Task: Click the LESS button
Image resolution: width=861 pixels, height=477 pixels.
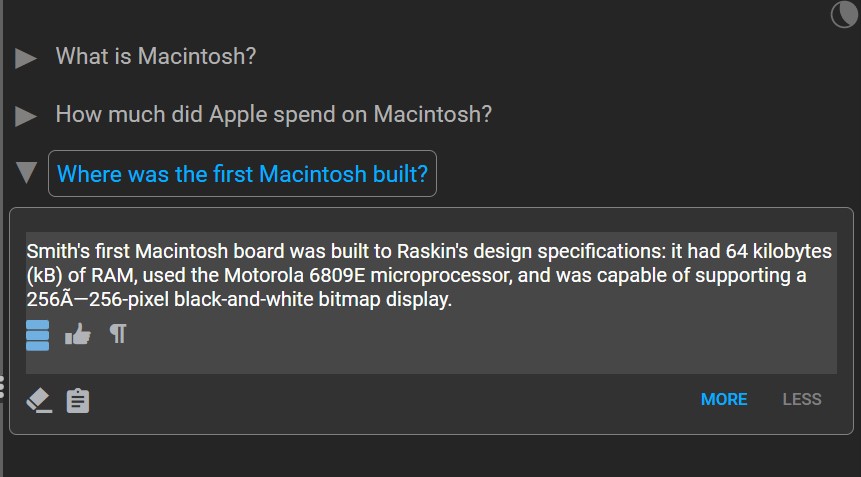Action: pos(802,399)
